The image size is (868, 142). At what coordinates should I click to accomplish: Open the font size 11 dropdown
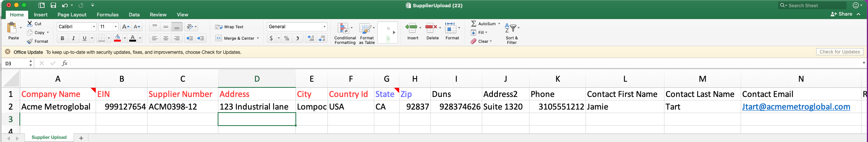(x=116, y=27)
